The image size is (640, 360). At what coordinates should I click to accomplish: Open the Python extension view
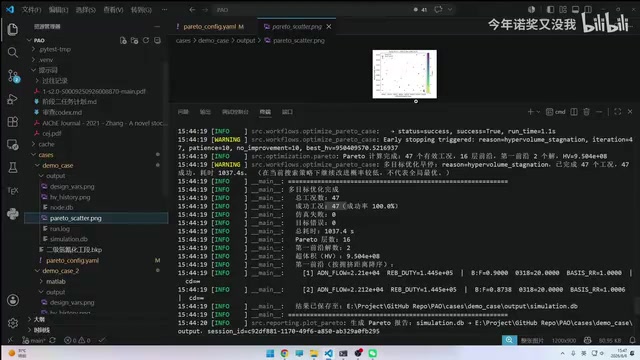[13, 213]
